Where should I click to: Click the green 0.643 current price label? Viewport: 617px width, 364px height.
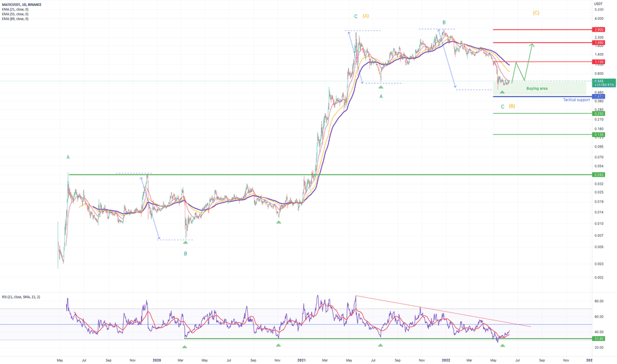604,83
